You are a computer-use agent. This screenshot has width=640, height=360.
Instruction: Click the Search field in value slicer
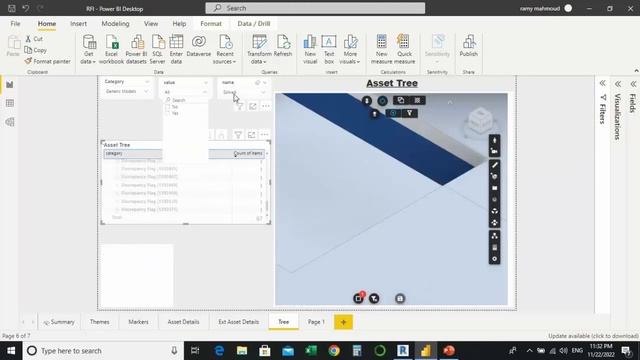click(x=186, y=100)
